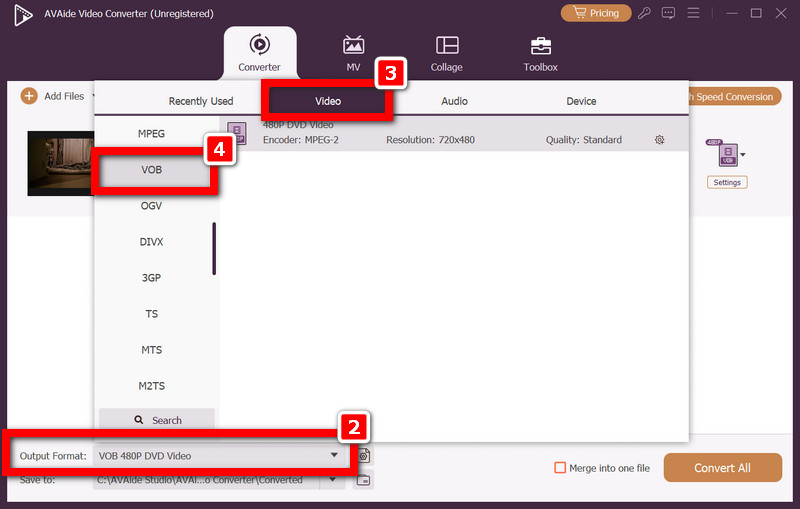Click the key register icon
This screenshot has height=509, width=800.
[644, 13]
